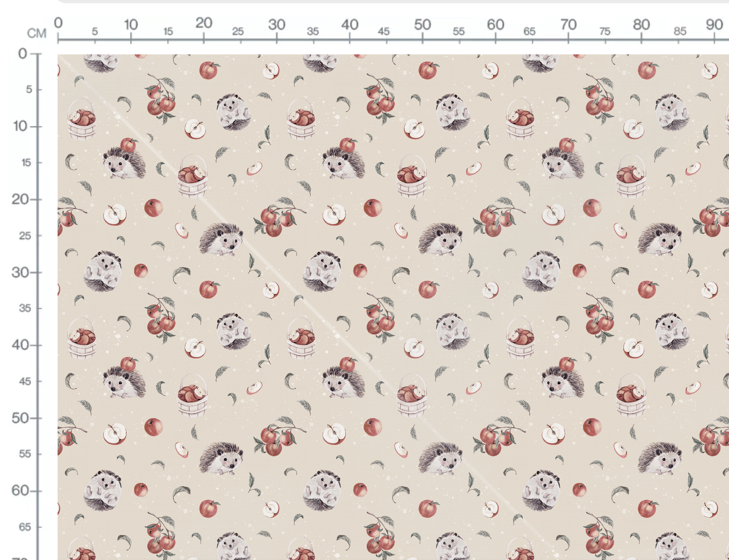Click the 85 mark on the horizontal ruler

click(680, 31)
